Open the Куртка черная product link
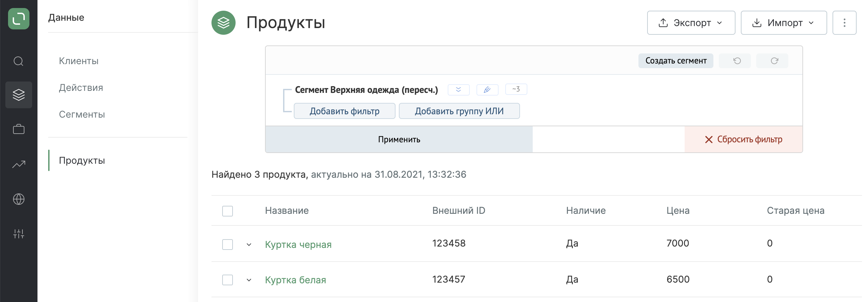The height and width of the screenshot is (302, 868). (298, 245)
